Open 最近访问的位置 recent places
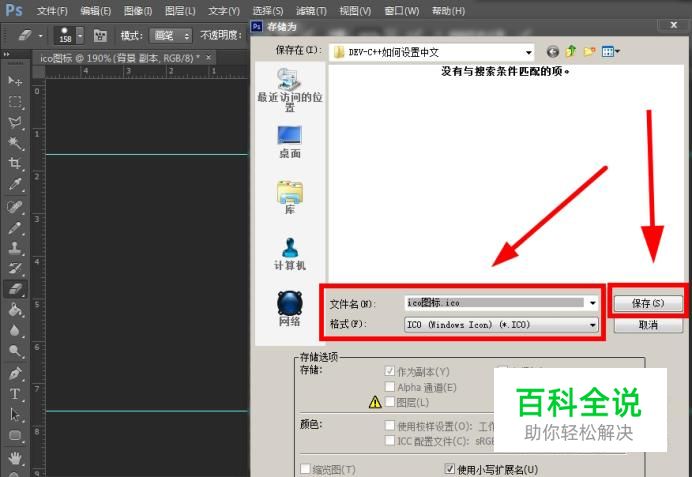 290,90
